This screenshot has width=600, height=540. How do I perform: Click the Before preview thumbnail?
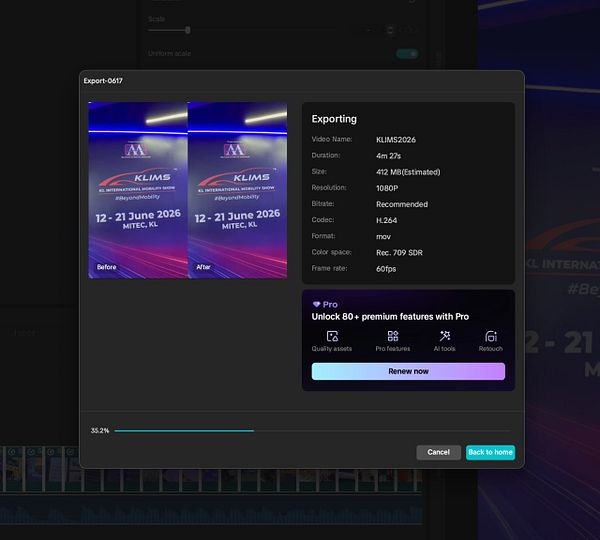coord(138,190)
